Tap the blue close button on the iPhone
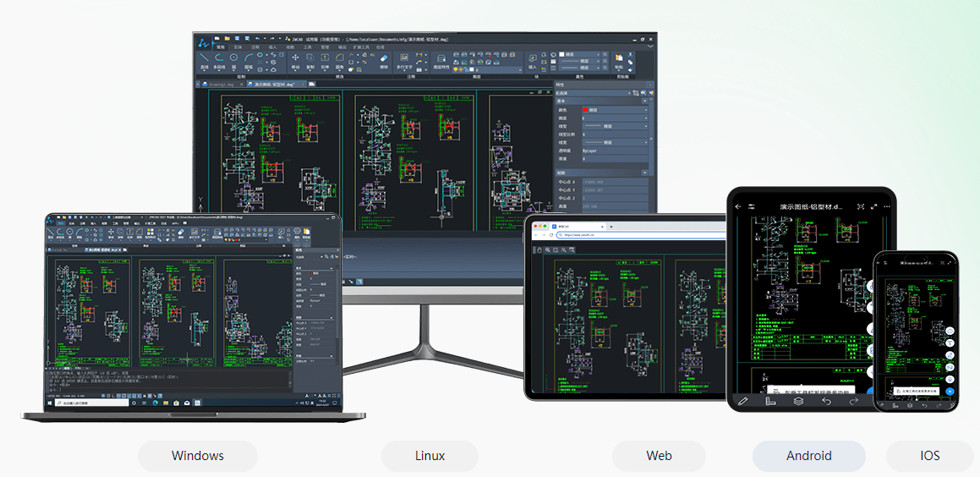This screenshot has width=980, height=477. 950,392
